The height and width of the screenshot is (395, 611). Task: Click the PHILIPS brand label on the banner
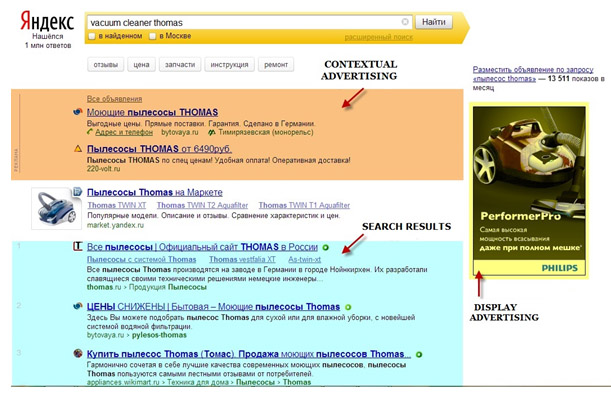pos(560,268)
